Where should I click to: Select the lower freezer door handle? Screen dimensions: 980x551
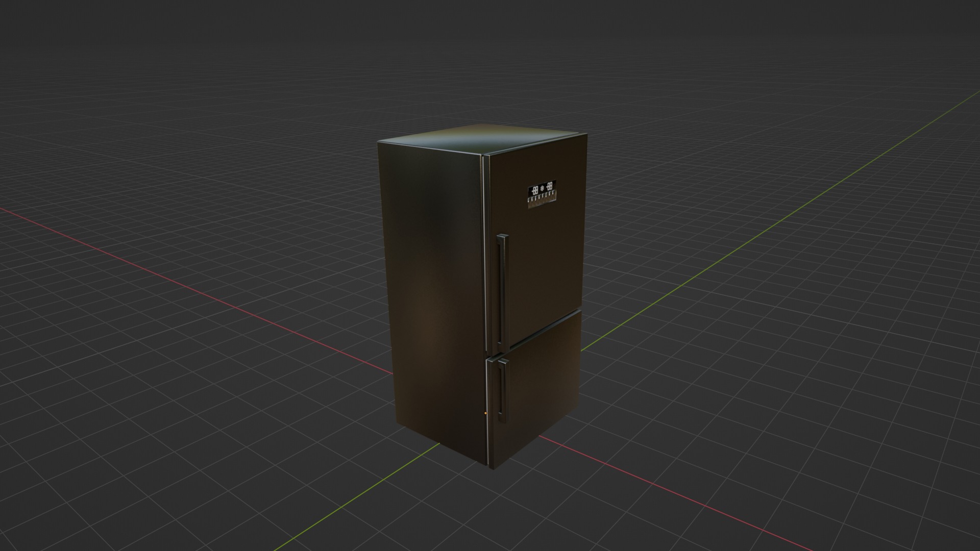pos(503,390)
